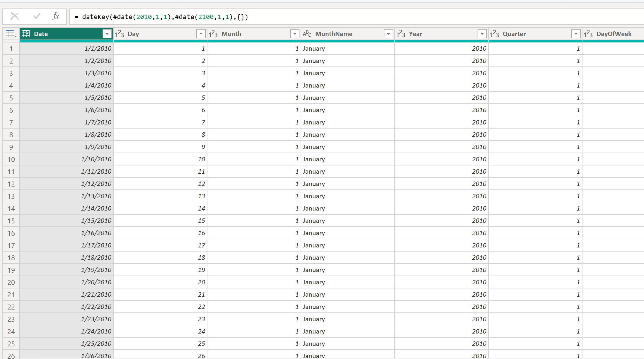Click the Date column data type icon
The image size is (644, 359).
(26, 34)
